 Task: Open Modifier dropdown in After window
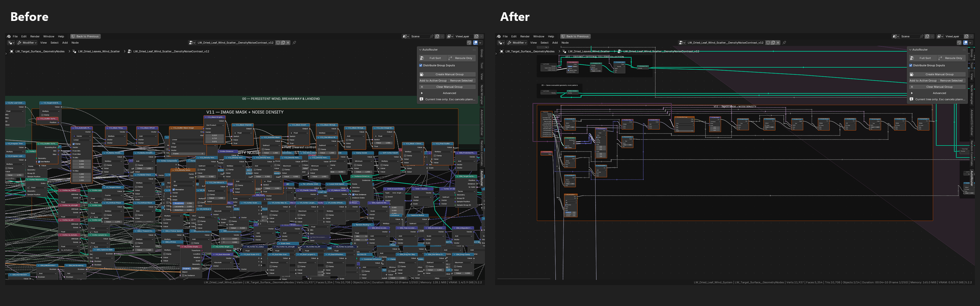[x=517, y=43]
